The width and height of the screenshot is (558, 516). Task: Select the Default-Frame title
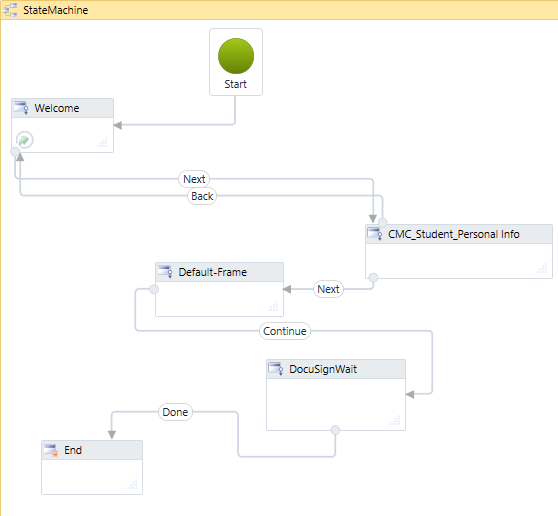pos(213,272)
